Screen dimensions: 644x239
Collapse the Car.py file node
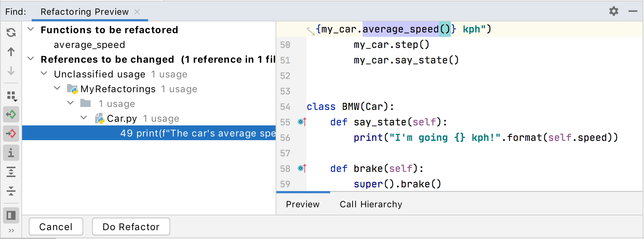[x=84, y=118]
